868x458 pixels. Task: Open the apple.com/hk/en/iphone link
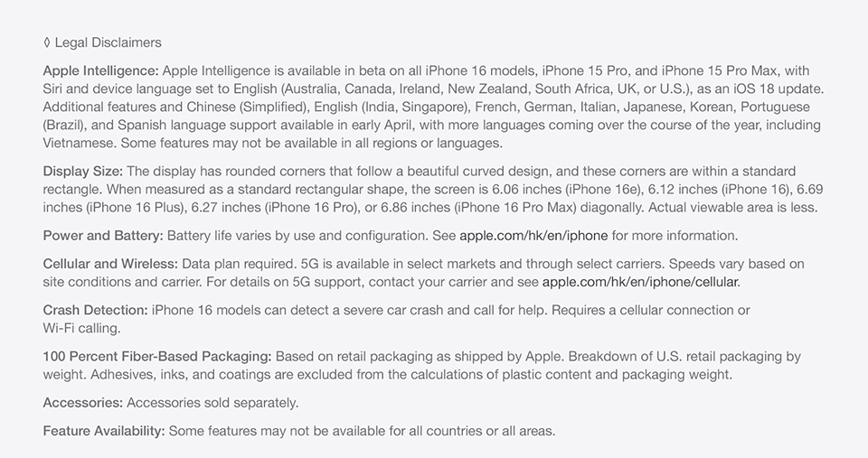533,236
